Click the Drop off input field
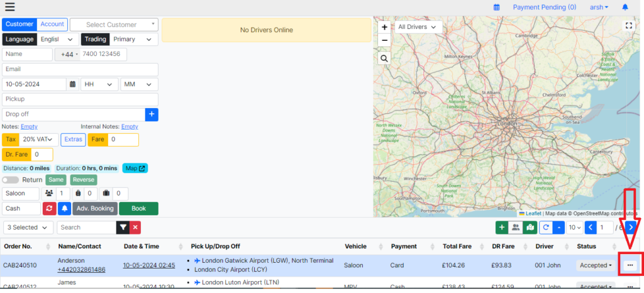This screenshot has width=644, height=293. click(74, 114)
